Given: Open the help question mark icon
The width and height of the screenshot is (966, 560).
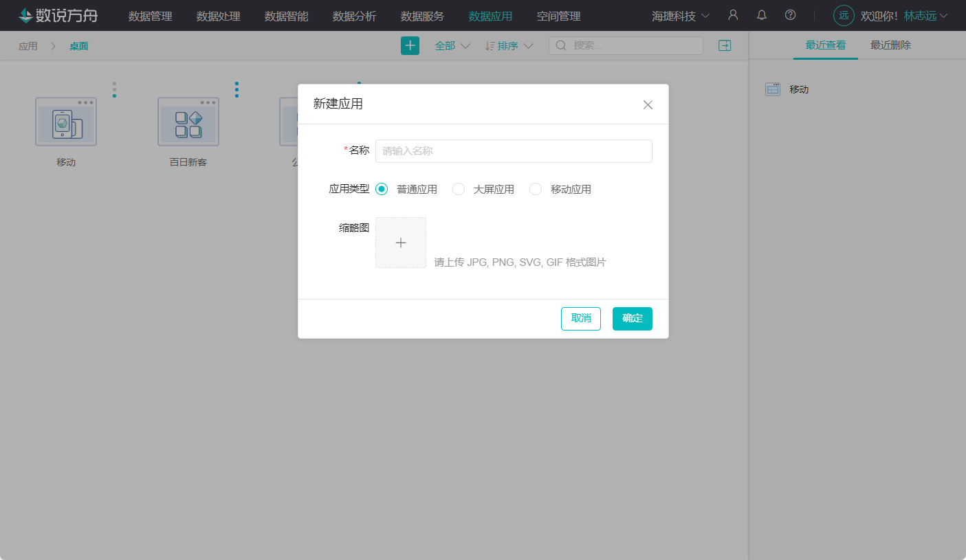Looking at the screenshot, I should coord(791,15).
